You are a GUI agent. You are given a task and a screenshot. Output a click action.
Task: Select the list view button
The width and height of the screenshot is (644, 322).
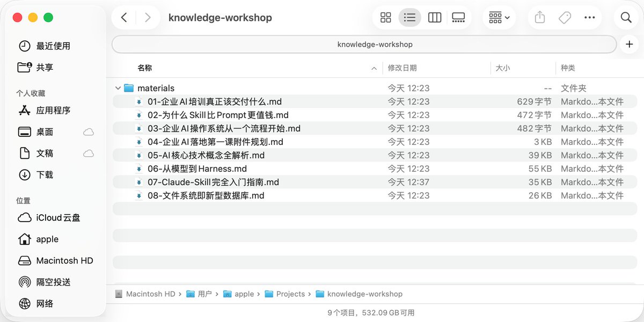[x=410, y=18]
